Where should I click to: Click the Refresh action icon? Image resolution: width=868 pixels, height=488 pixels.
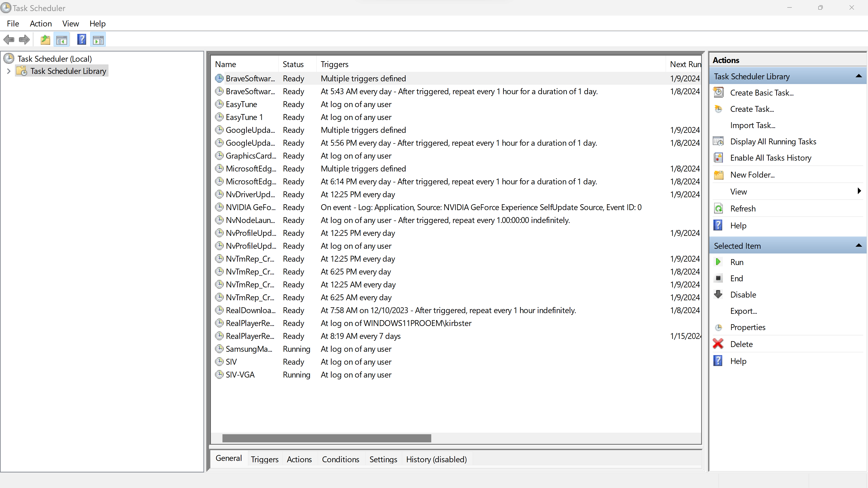tap(718, 209)
